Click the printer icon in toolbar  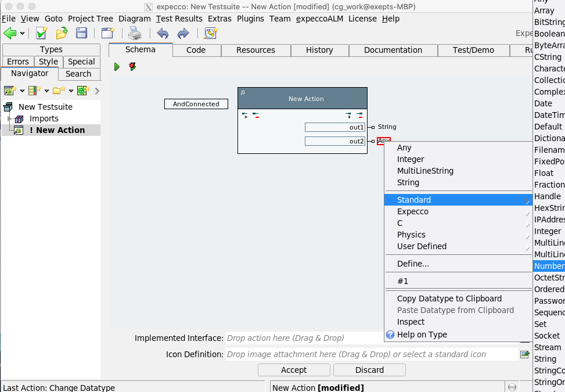[134, 33]
